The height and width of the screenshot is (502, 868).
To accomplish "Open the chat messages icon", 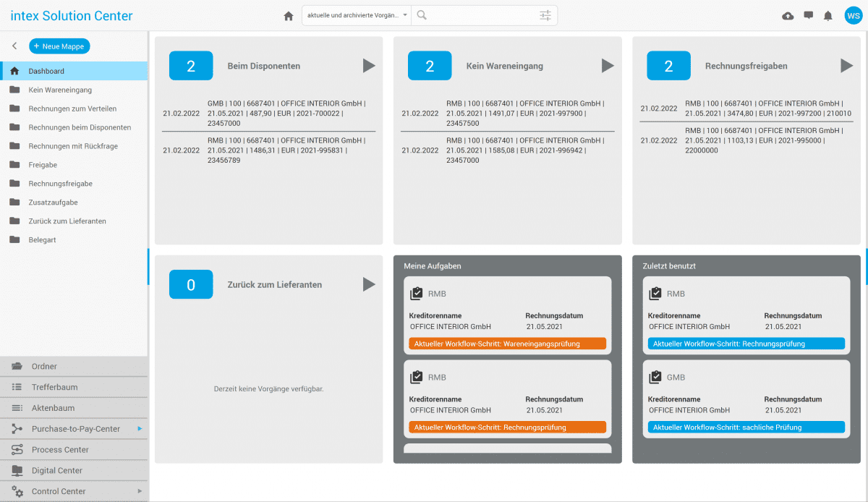I will [x=808, y=15].
